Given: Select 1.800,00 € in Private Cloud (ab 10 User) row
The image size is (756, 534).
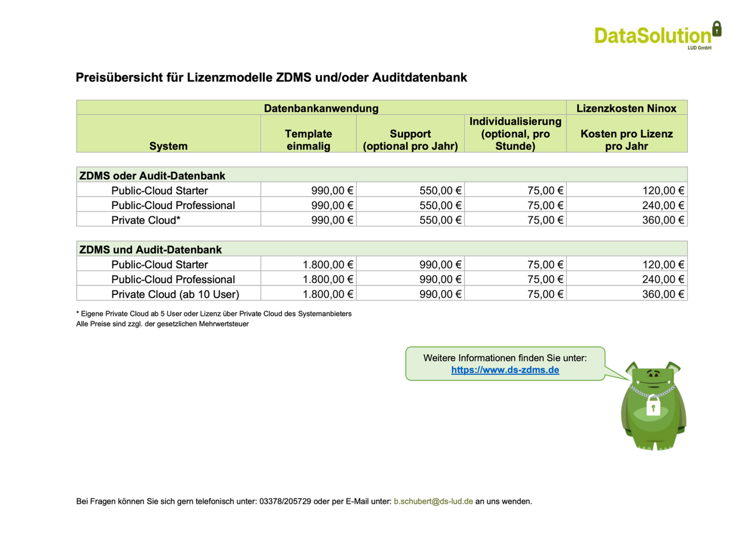Looking at the screenshot, I should click(328, 294).
